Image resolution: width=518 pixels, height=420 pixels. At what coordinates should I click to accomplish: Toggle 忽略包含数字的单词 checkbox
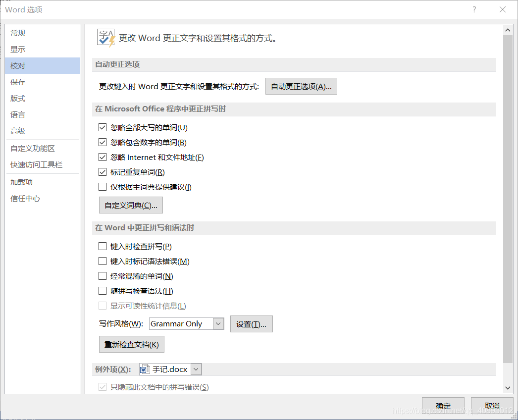(103, 142)
